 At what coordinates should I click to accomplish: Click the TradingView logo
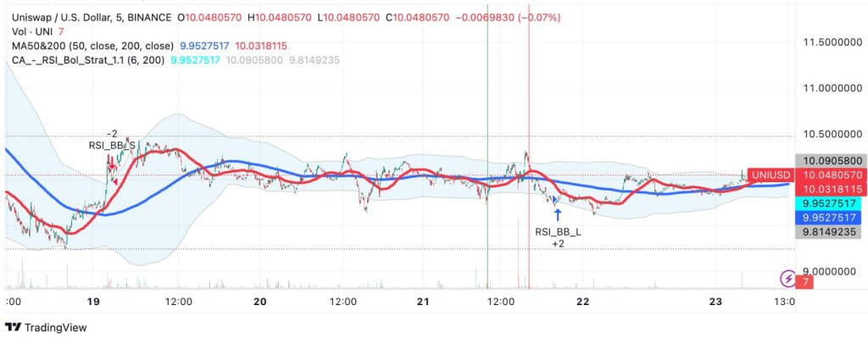click(x=41, y=328)
